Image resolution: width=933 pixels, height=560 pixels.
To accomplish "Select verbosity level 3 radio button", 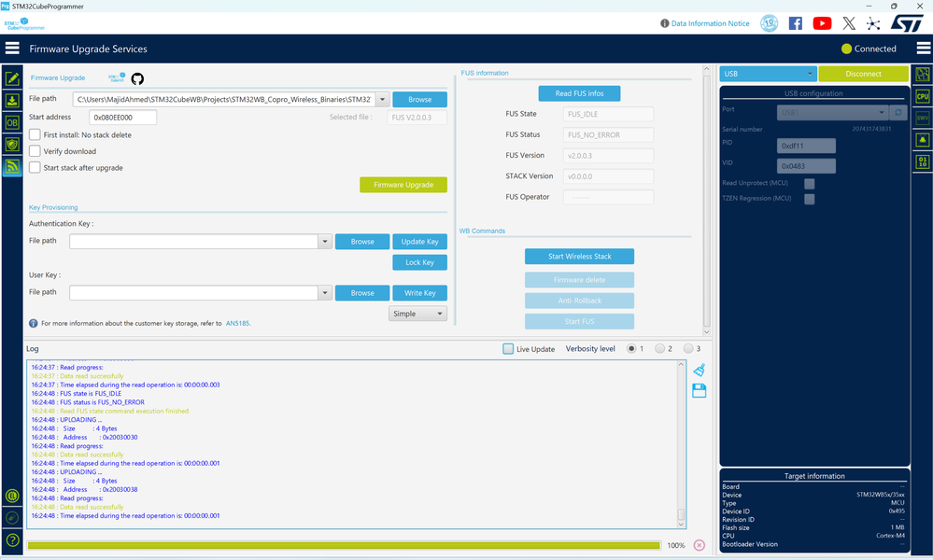I will tap(688, 349).
